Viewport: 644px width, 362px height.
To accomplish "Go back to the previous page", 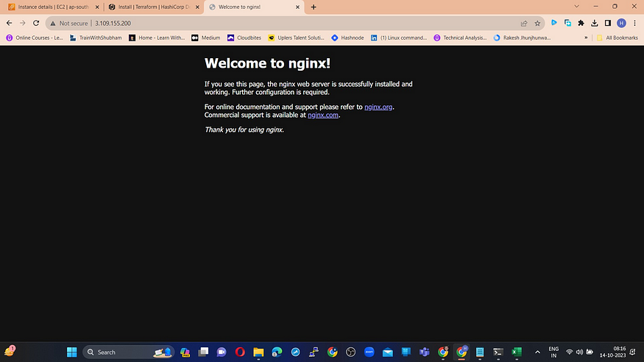I will click(9, 24).
